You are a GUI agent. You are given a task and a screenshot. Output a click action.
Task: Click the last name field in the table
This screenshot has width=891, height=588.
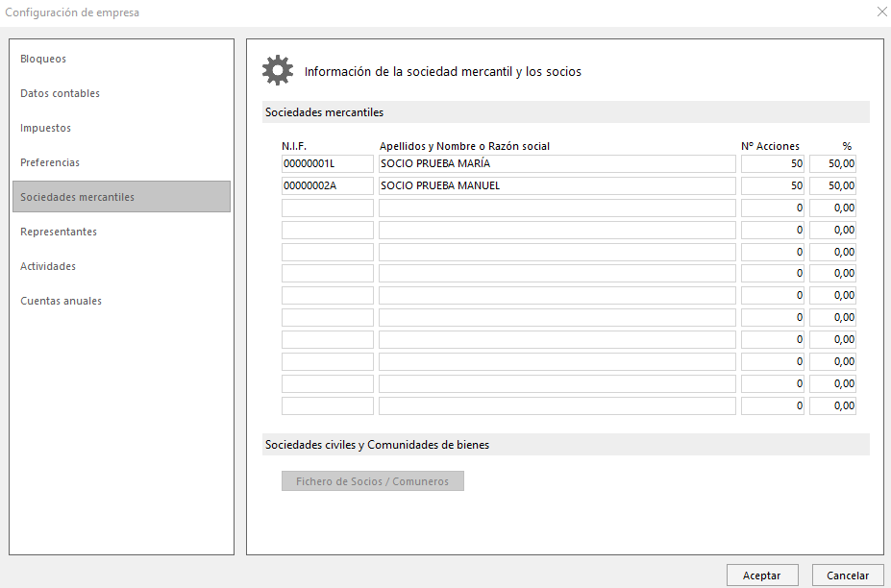click(x=557, y=405)
